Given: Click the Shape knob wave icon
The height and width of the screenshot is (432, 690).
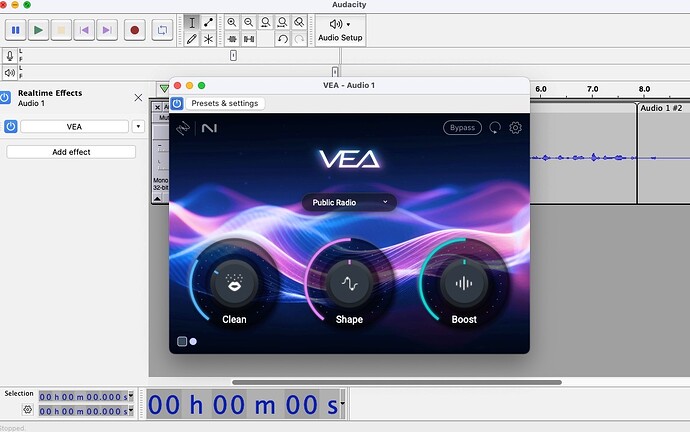Looking at the screenshot, I should [349, 283].
